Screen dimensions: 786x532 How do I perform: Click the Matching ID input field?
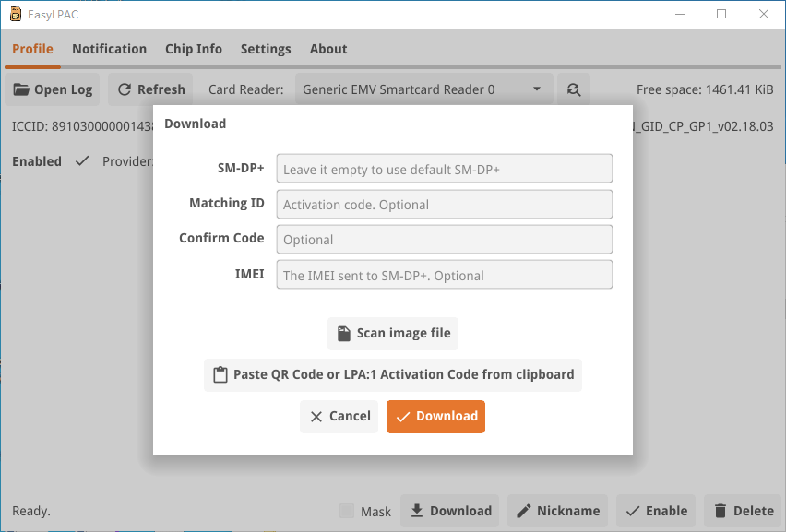point(444,204)
